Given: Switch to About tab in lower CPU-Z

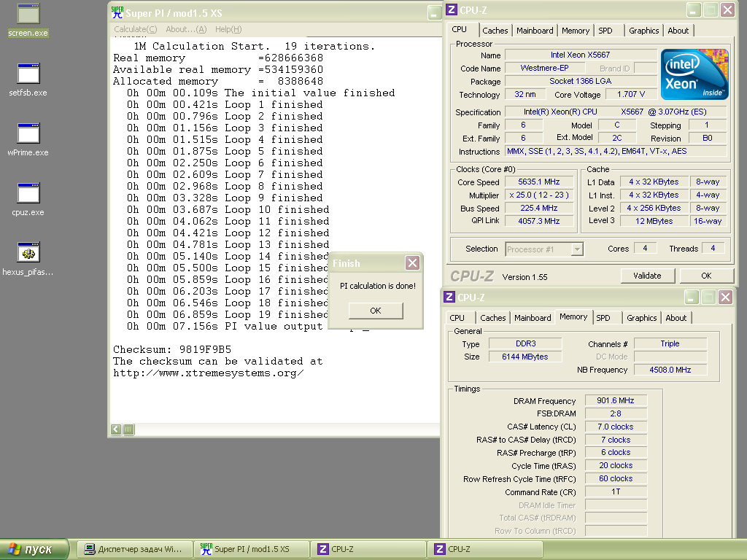Looking at the screenshot, I should click(x=676, y=318).
